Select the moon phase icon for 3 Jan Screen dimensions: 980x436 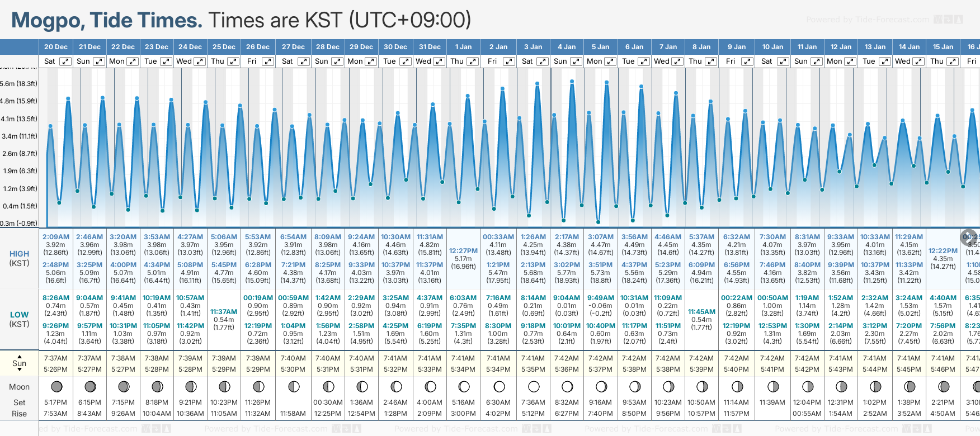(x=533, y=386)
